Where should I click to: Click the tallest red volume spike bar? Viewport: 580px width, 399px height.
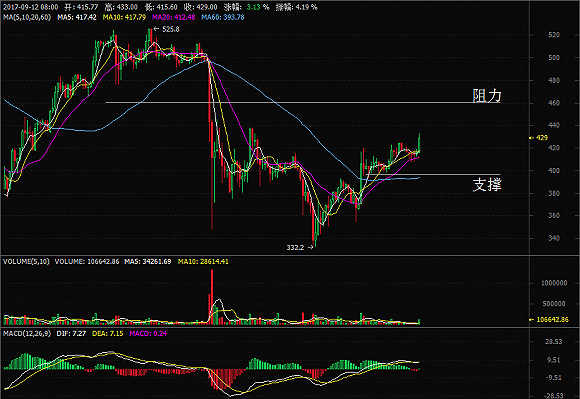tap(212, 297)
